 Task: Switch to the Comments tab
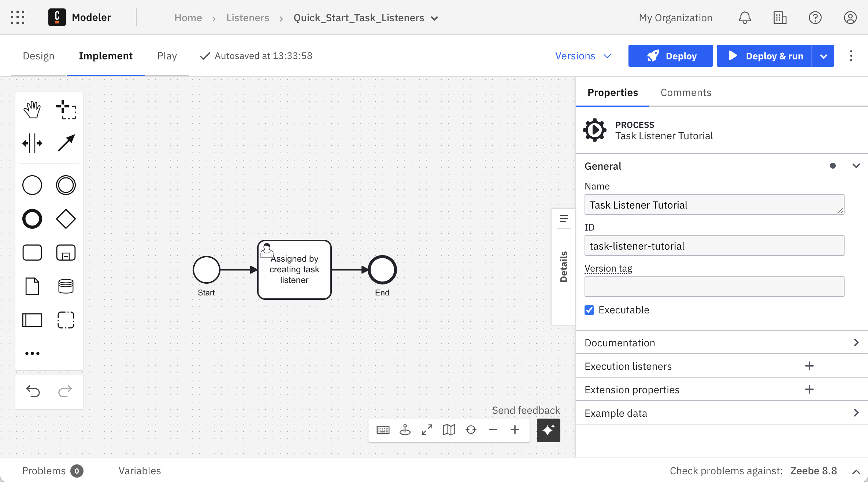[685, 92]
